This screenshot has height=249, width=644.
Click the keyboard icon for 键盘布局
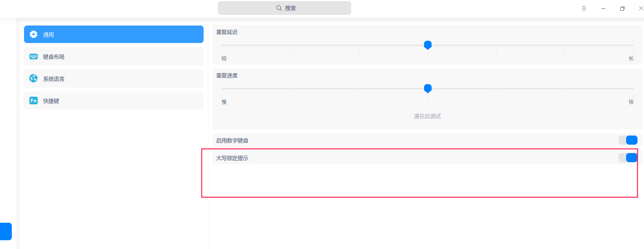coord(34,57)
